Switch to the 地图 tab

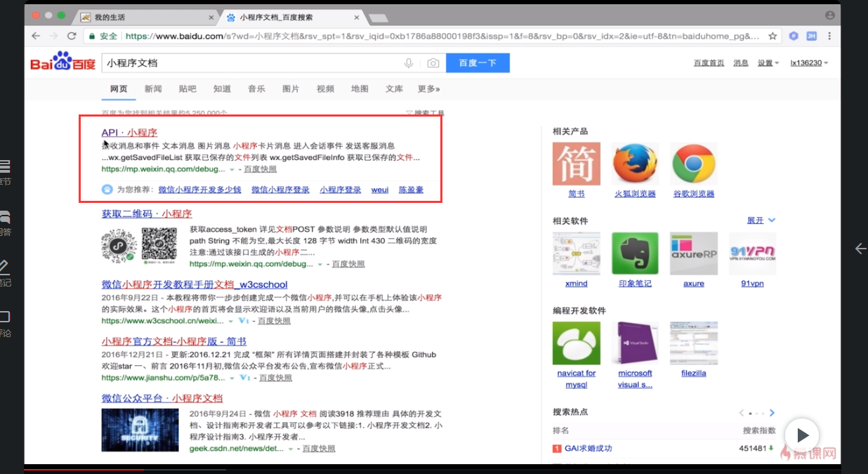tap(360, 88)
